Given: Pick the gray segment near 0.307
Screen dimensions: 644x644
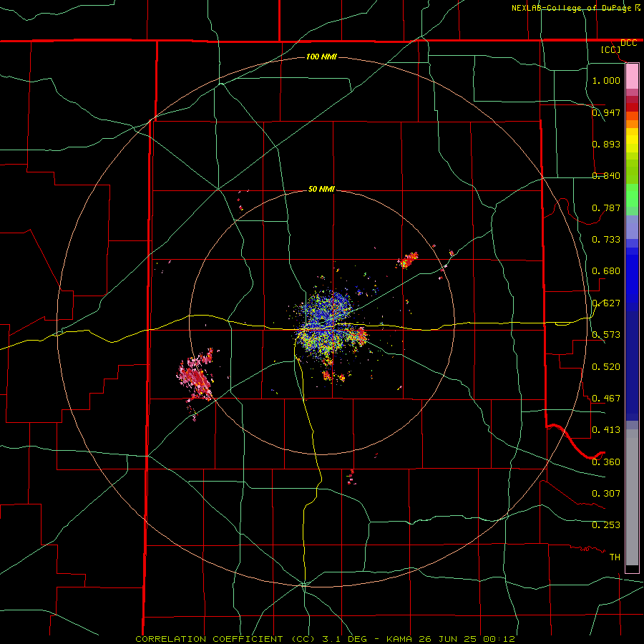Looking at the screenshot, I should click(632, 497).
